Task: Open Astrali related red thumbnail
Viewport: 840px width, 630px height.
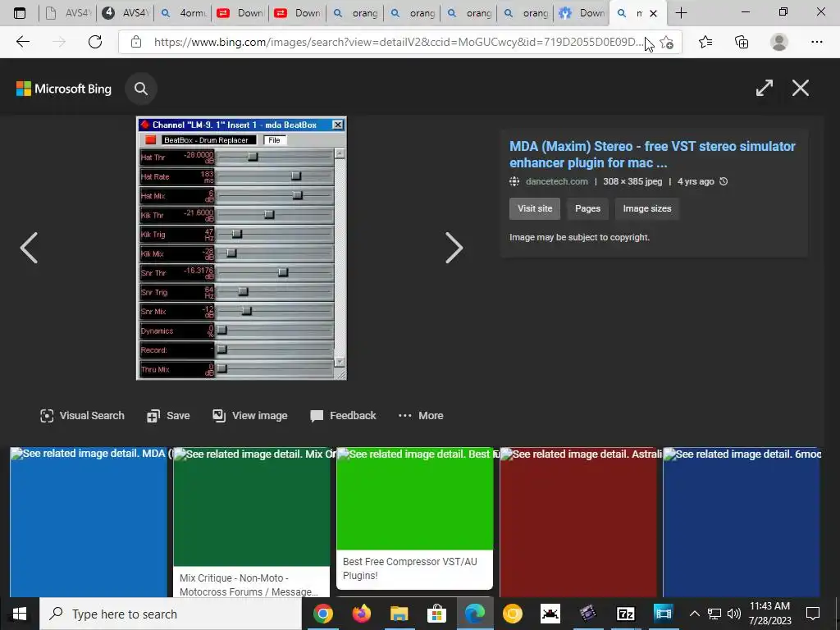Action: click(x=578, y=523)
